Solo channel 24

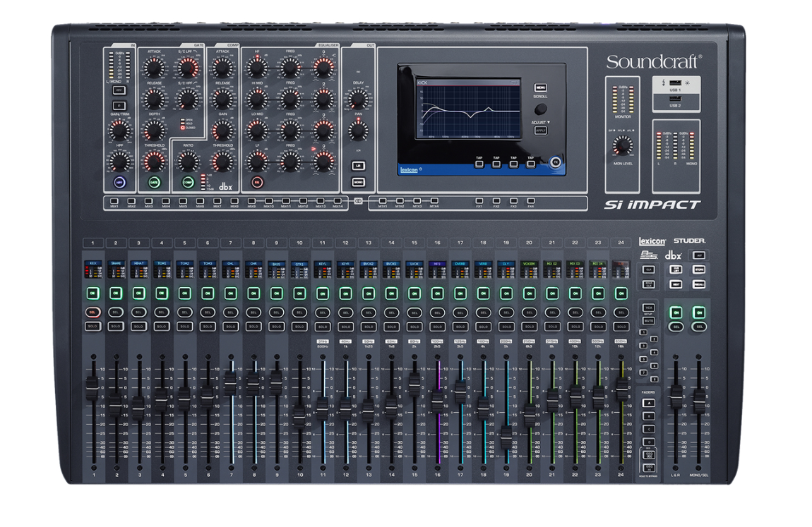click(621, 327)
